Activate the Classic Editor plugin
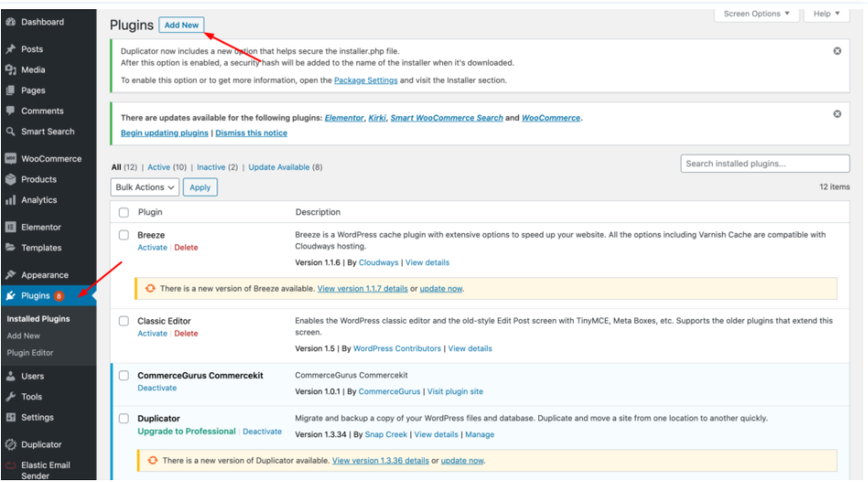 (x=153, y=334)
